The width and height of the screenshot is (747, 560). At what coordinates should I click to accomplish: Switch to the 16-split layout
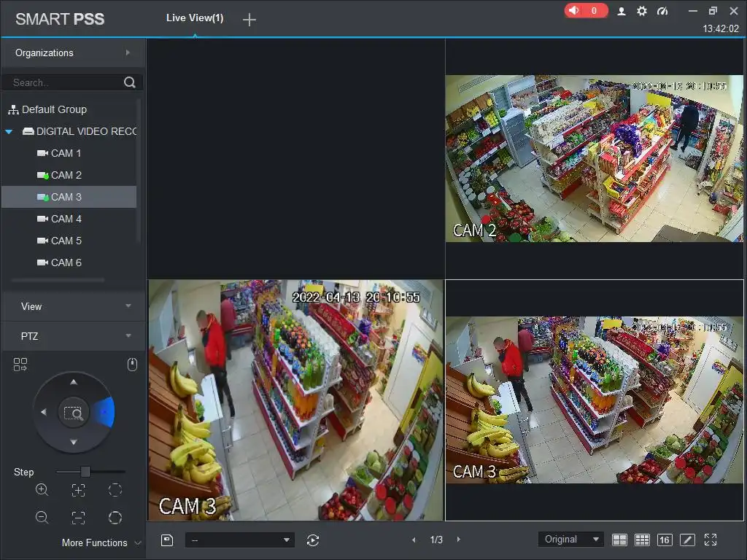coord(665,540)
